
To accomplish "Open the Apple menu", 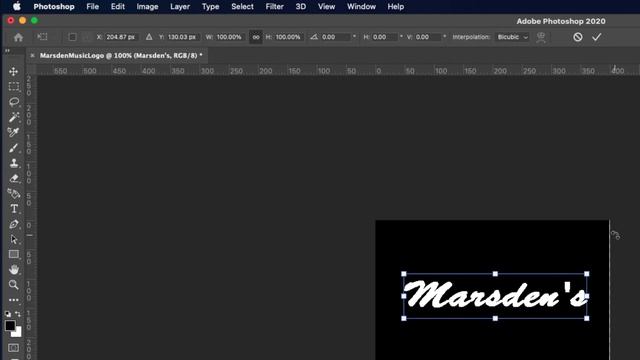I will tap(17, 7).
